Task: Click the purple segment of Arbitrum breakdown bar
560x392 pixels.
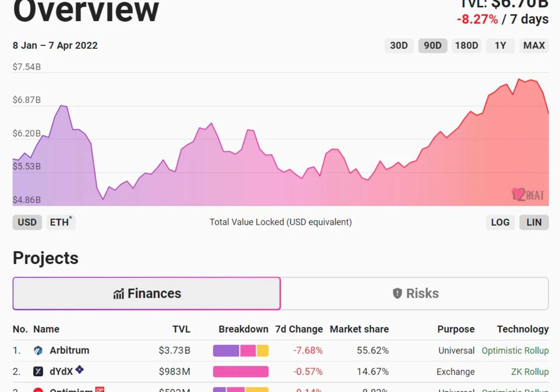Action: point(226,351)
